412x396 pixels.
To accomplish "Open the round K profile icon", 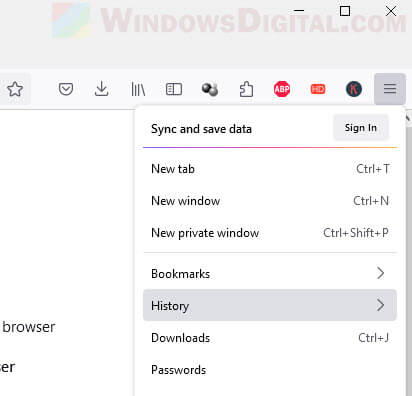I will coord(354,89).
